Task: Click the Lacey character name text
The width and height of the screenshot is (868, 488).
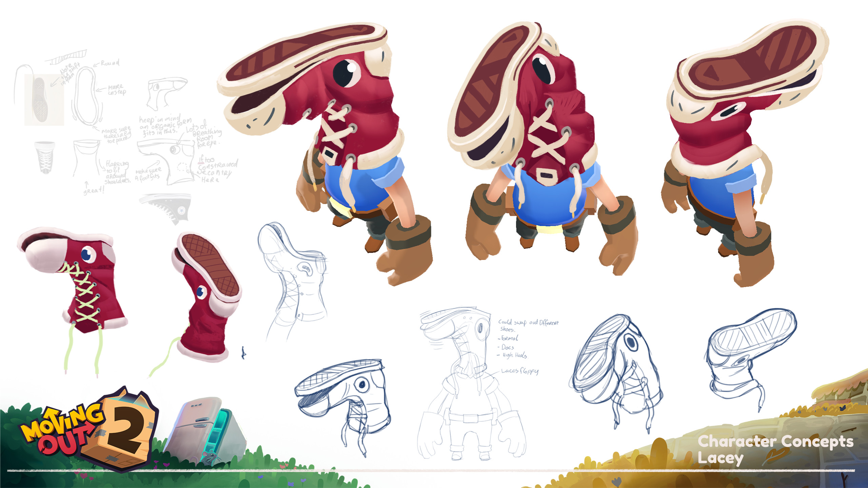Action: [x=720, y=458]
